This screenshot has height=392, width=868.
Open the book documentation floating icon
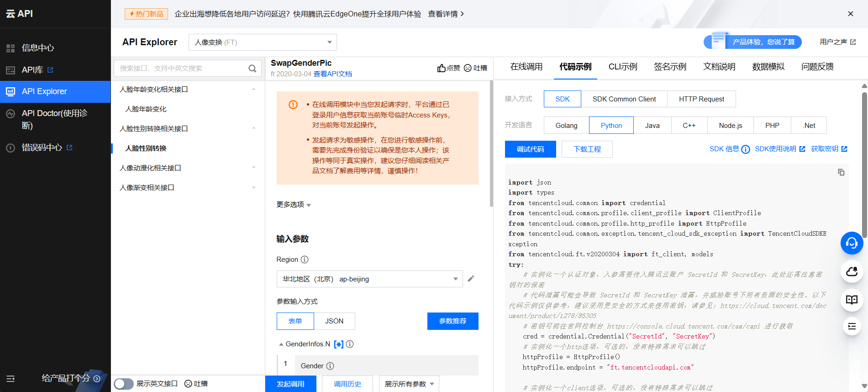coord(852,300)
